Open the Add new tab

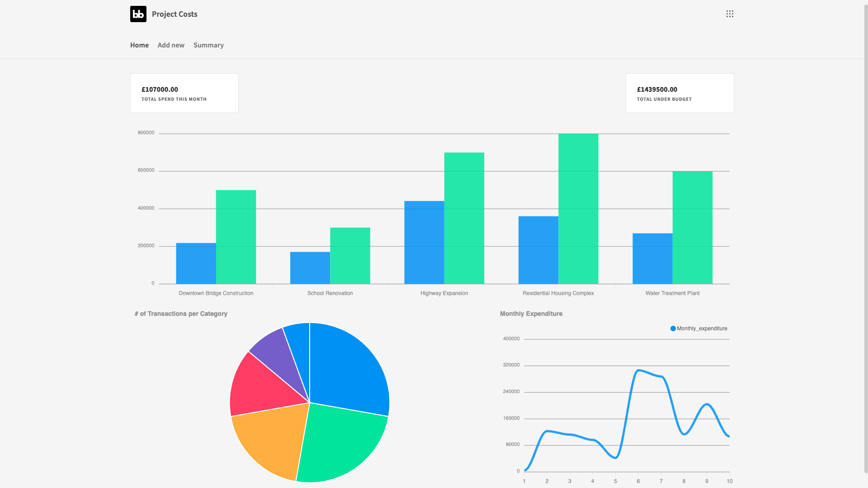171,45
